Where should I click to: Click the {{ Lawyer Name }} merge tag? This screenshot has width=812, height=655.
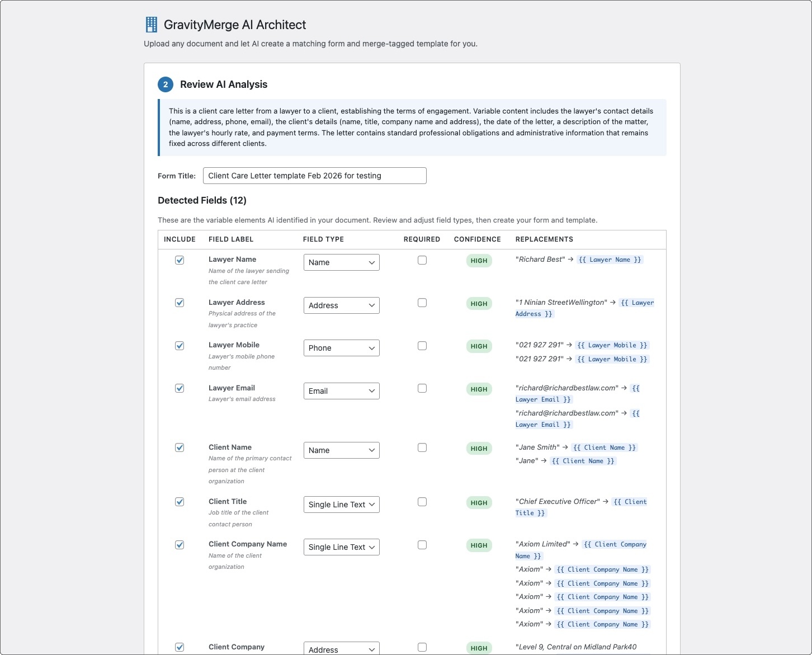coord(610,260)
